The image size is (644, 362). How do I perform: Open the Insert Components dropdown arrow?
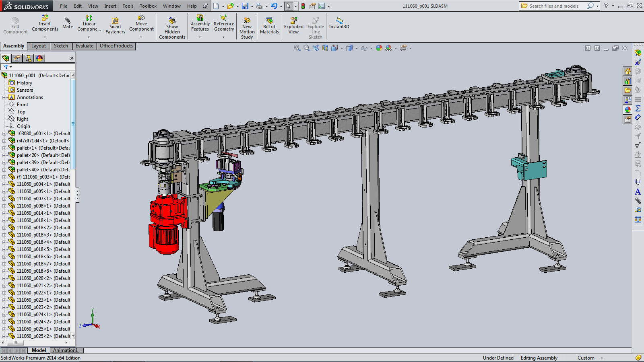(45, 37)
